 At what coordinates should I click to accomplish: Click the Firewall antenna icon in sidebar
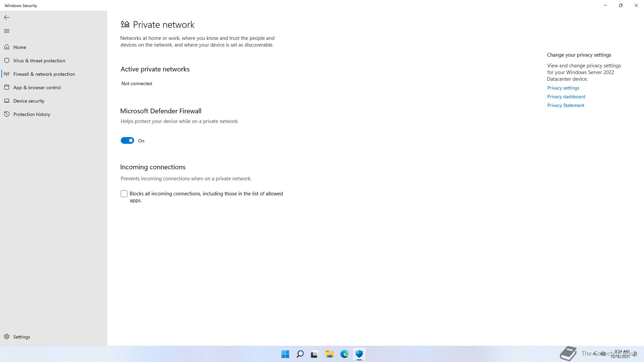[7, 74]
